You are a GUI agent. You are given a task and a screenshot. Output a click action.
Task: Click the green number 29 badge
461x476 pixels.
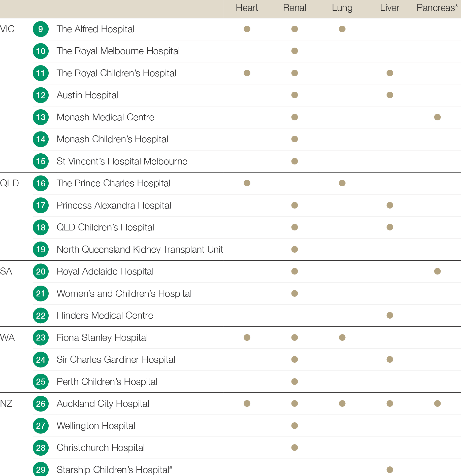[x=41, y=469]
